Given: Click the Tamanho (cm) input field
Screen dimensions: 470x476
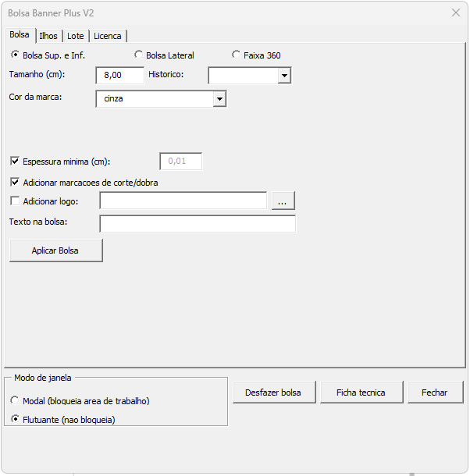Looking at the screenshot, I should pyautogui.click(x=120, y=75).
